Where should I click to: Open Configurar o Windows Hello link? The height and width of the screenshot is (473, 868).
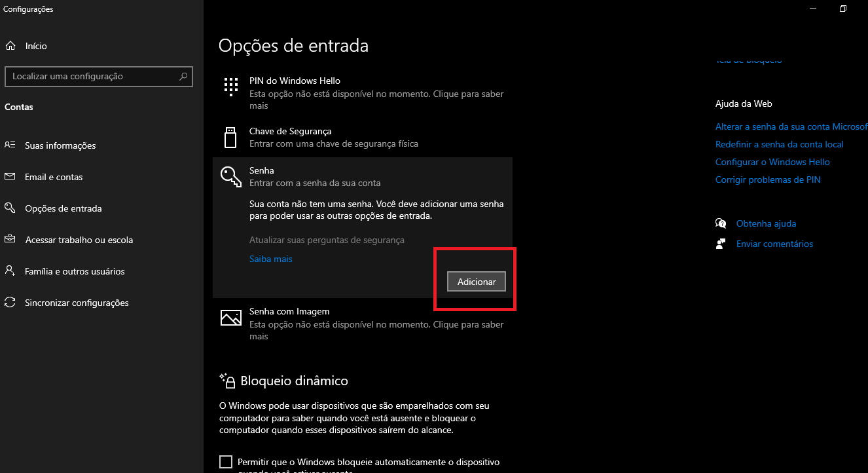[772, 162]
